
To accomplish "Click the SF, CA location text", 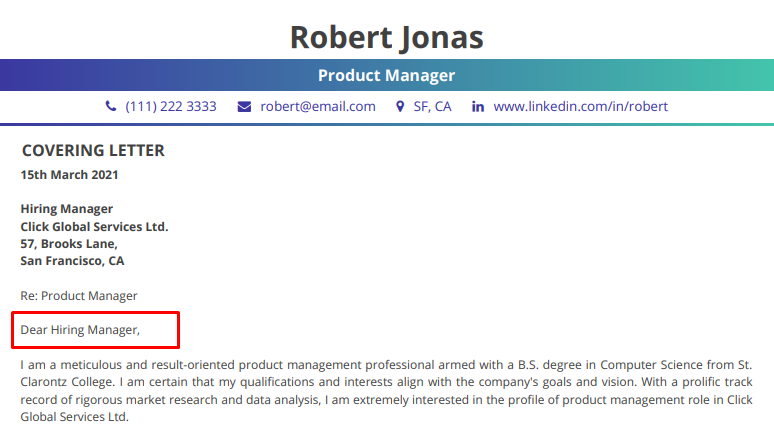I will tap(432, 107).
